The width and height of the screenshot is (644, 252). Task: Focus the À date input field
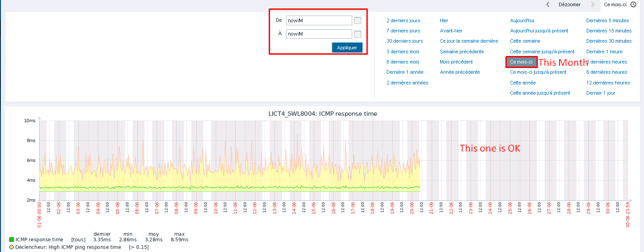319,34
